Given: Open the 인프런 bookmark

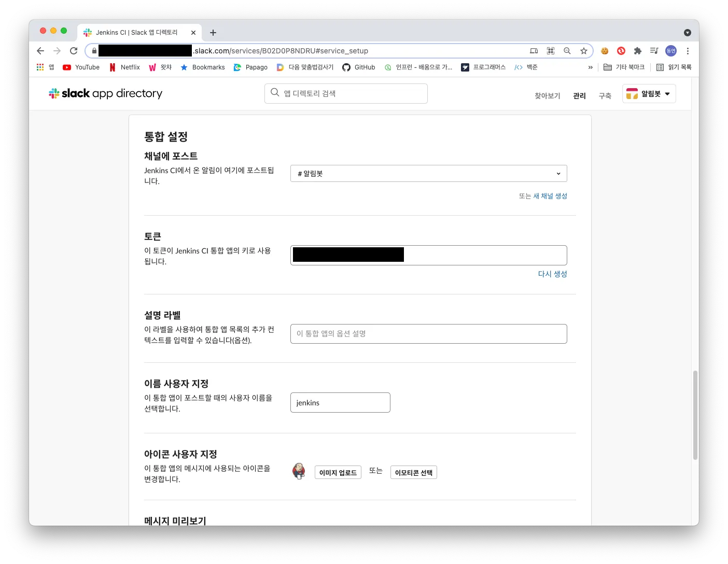Looking at the screenshot, I should [x=418, y=67].
